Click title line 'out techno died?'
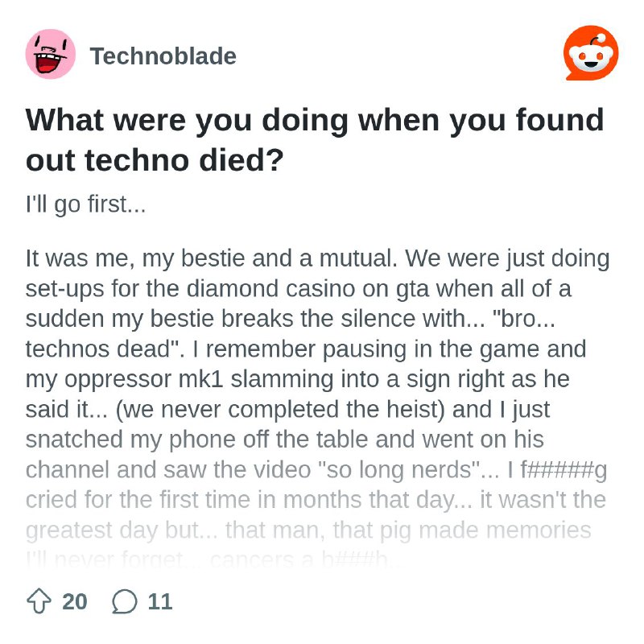Image resolution: width=644 pixels, height=644 pixels. click(x=155, y=159)
